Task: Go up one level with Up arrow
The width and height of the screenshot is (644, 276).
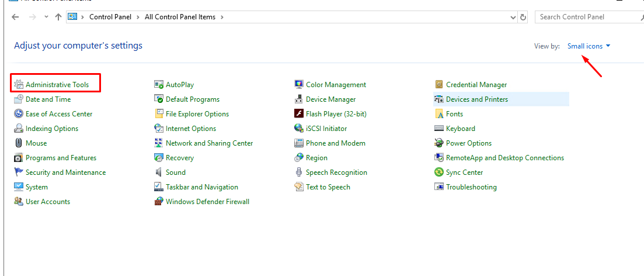Action: pyautogui.click(x=58, y=17)
